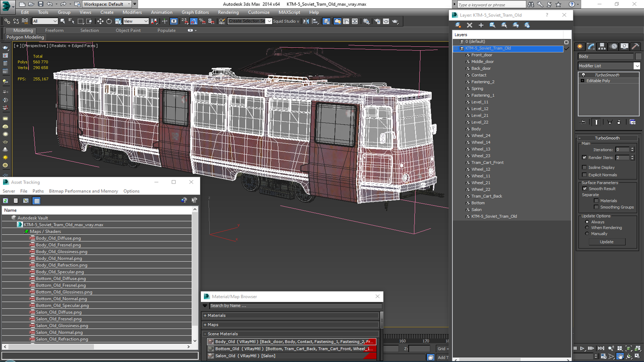Open the Create command panel tab
This screenshot has width=644, height=362.
pyautogui.click(x=580, y=46)
